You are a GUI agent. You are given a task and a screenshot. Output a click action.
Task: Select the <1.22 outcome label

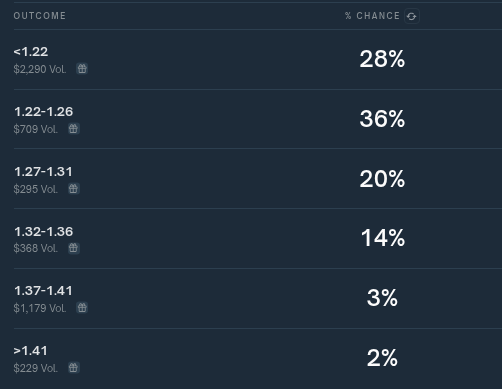pyautogui.click(x=31, y=52)
